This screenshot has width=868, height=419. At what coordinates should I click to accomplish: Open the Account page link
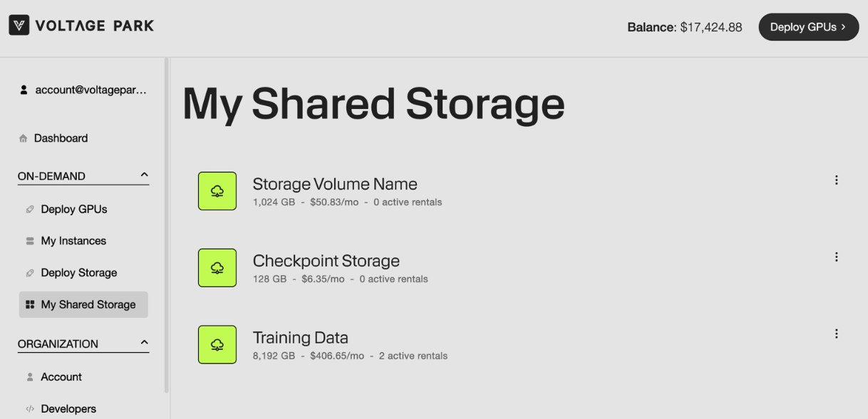pyautogui.click(x=61, y=377)
